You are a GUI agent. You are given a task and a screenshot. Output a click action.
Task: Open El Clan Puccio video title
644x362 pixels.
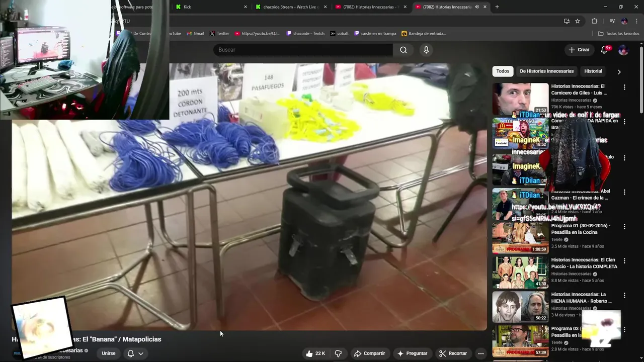tap(584, 263)
